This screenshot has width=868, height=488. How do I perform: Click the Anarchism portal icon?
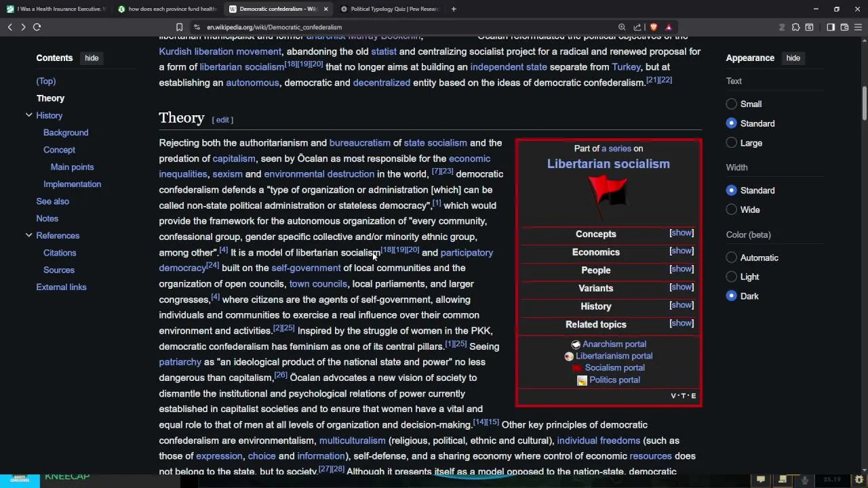[x=576, y=344]
